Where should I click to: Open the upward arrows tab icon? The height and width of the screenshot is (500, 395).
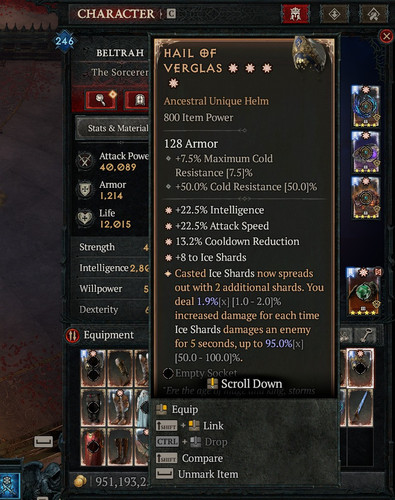tap(373, 14)
